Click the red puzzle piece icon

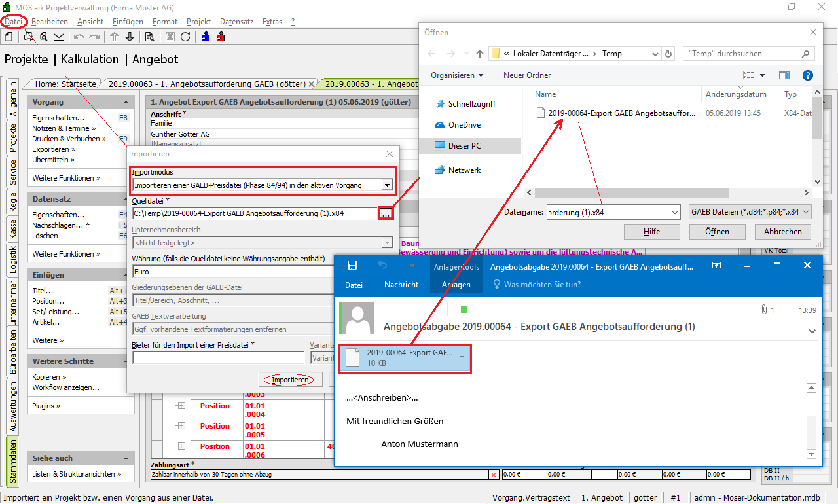click(x=221, y=37)
